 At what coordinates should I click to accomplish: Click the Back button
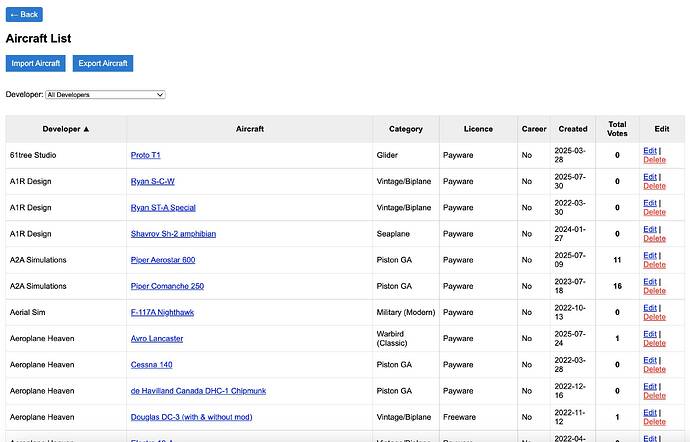[x=24, y=14]
